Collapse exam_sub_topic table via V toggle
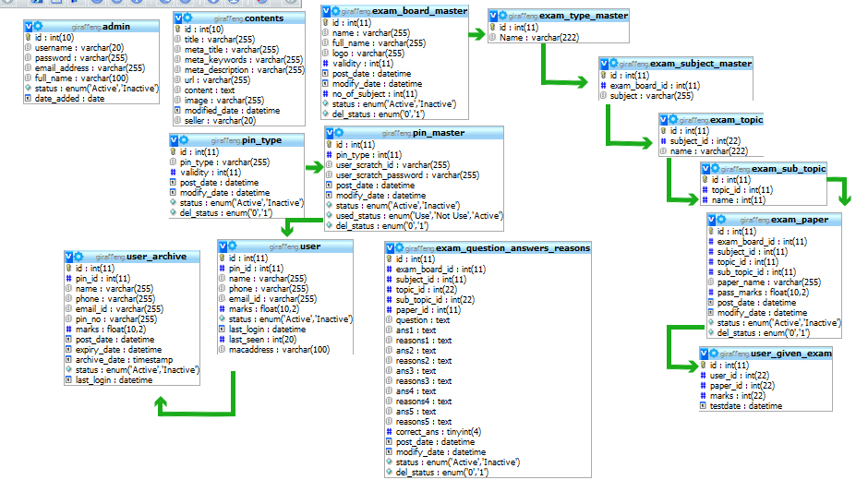 click(705, 169)
